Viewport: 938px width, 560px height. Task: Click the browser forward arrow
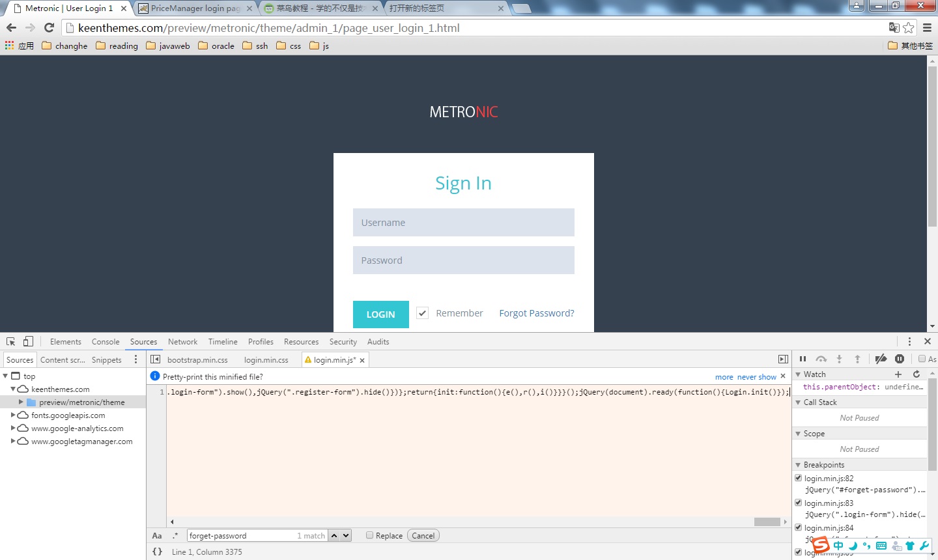[x=30, y=27]
